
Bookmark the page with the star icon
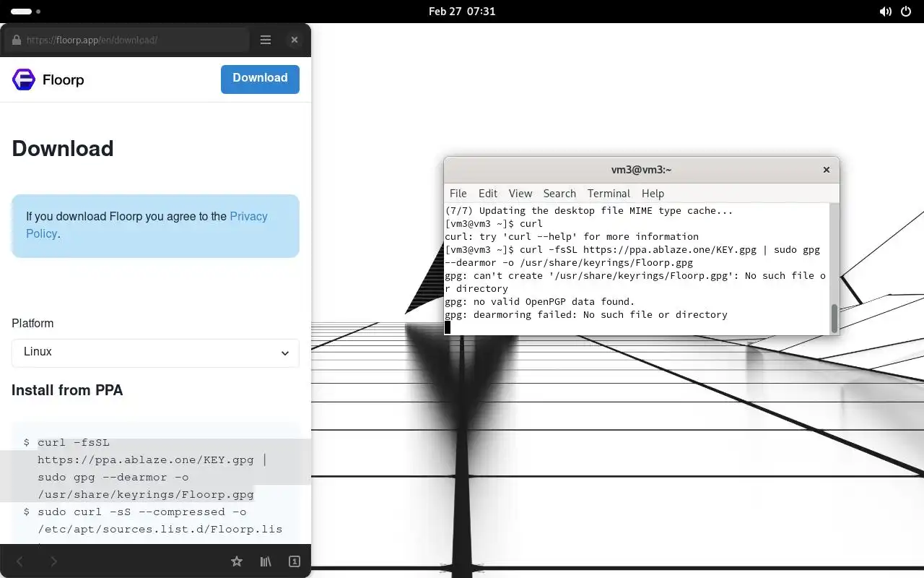[x=236, y=561]
